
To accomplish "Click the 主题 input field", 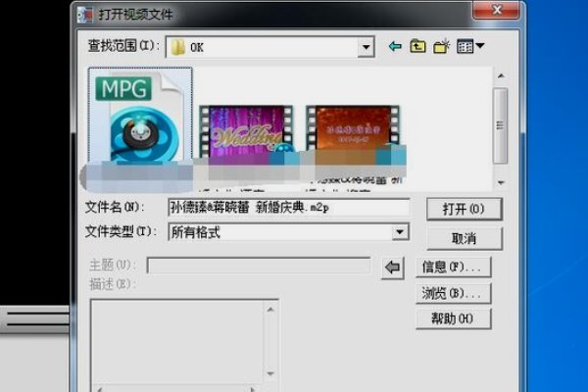I will 259,266.
